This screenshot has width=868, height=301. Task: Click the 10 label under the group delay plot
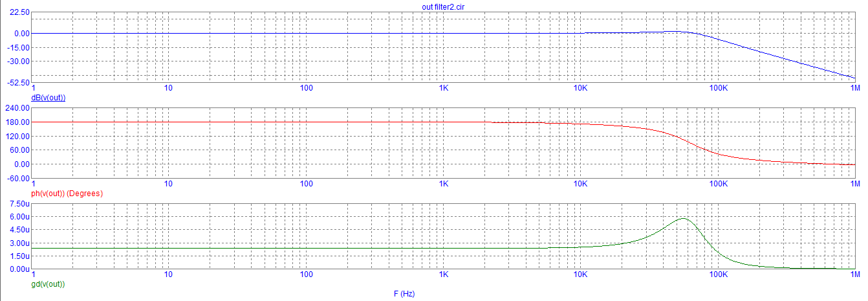tap(168, 275)
